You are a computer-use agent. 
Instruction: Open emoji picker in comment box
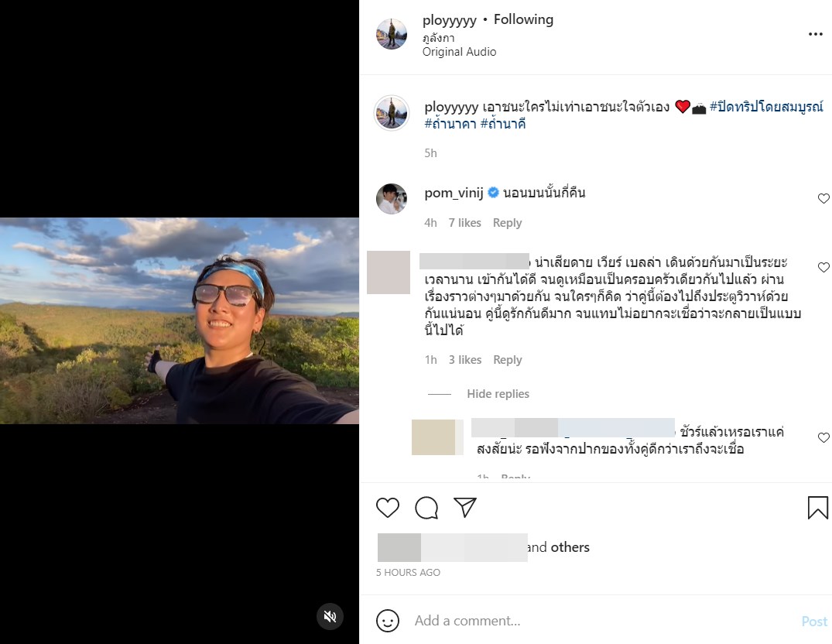[388, 621]
